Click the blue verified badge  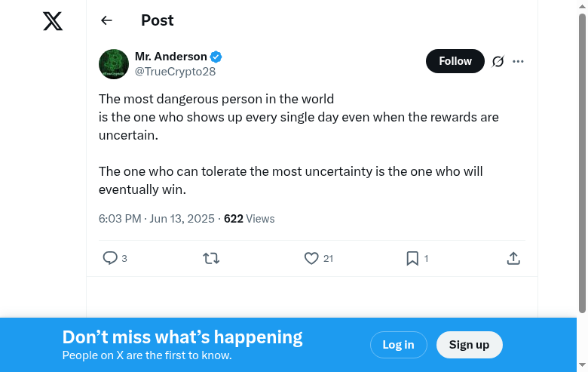(x=216, y=57)
